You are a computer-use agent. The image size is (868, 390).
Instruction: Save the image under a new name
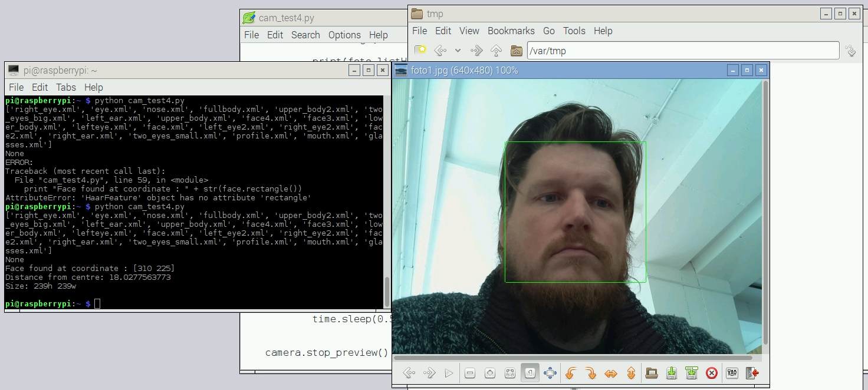pyautogui.click(x=692, y=372)
